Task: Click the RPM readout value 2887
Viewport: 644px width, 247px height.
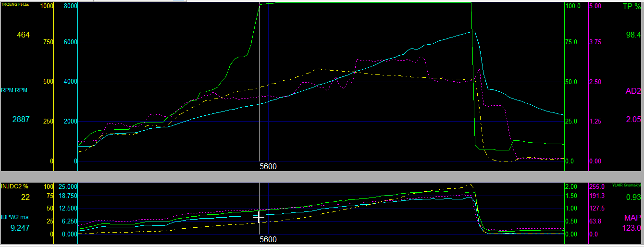Action: (21, 119)
